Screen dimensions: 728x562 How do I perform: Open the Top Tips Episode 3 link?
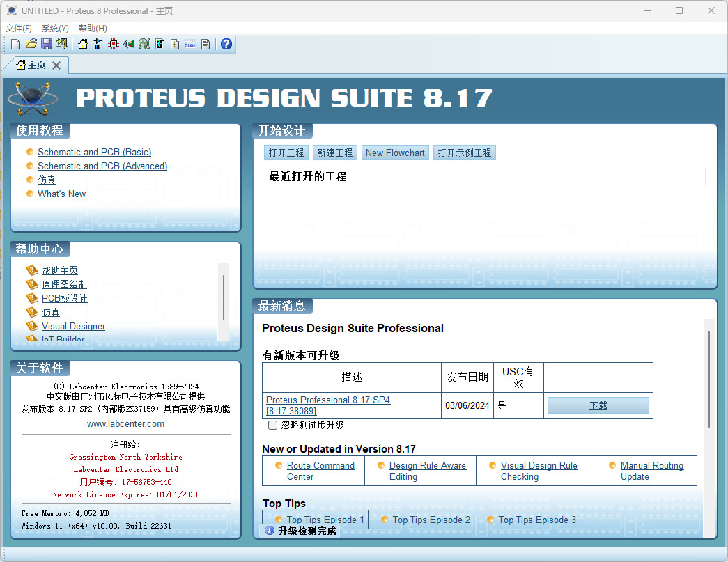click(x=537, y=520)
